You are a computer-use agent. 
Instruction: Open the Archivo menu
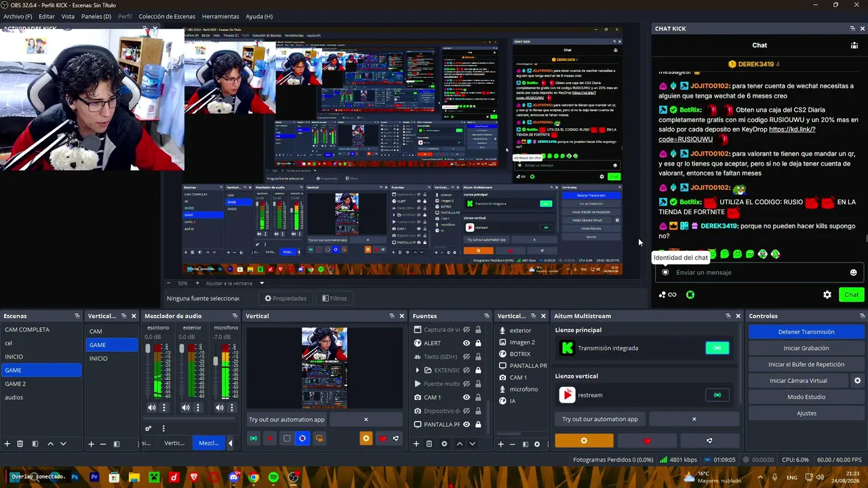(x=18, y=16)
